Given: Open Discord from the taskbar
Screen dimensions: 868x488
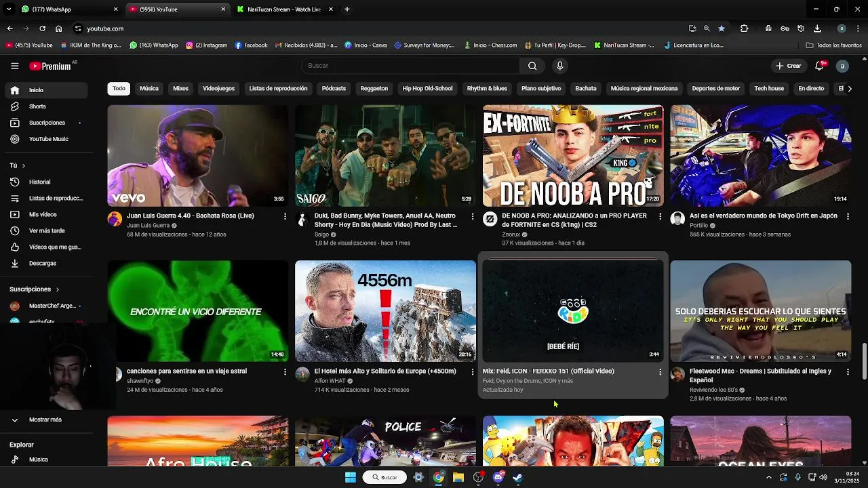Looking at the screenshot, I should pyautogui.click(x=498, y=477).
